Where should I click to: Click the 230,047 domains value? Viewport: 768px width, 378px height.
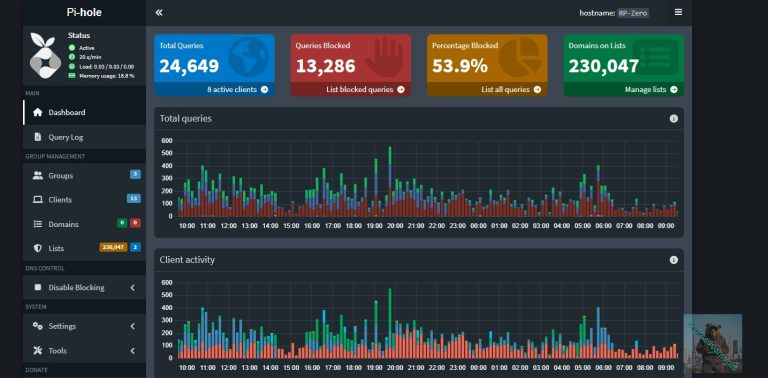(603, 66)
